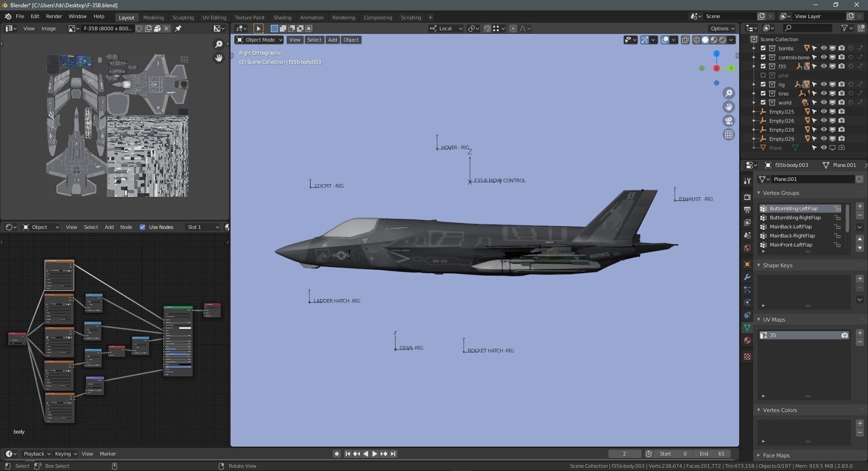Viewport: 868px width, 471px height.
Task: Open the Render properties tab
Action: click(x=747, y=197)
